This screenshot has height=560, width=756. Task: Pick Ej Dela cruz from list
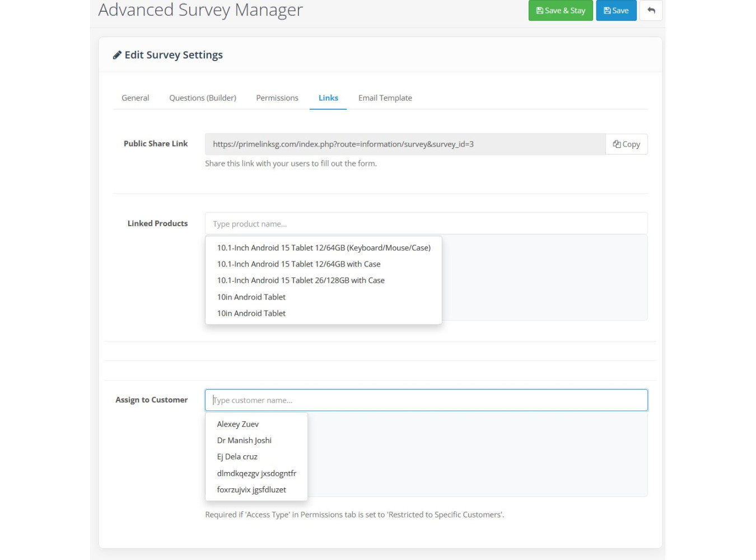(x=237, y=457)
